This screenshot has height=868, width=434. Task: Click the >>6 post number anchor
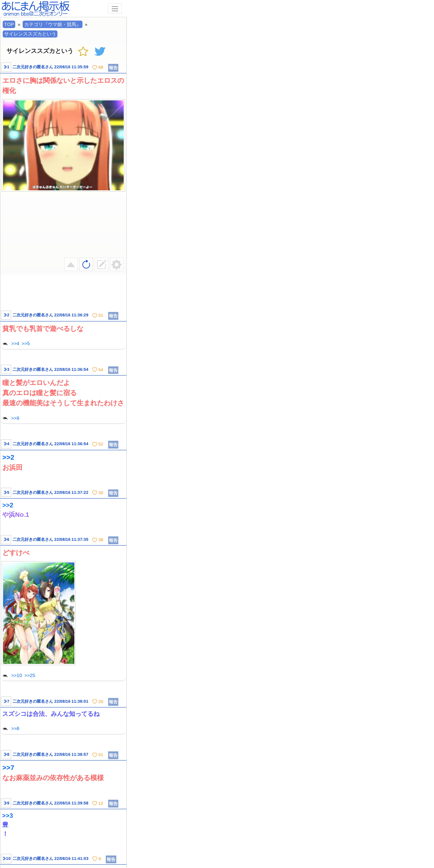click(6, 539)
